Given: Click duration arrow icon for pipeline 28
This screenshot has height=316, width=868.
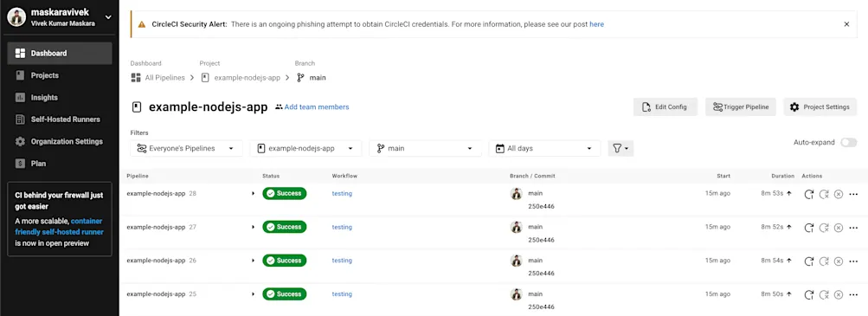Looking at the screenshot, I should [789, 194].
